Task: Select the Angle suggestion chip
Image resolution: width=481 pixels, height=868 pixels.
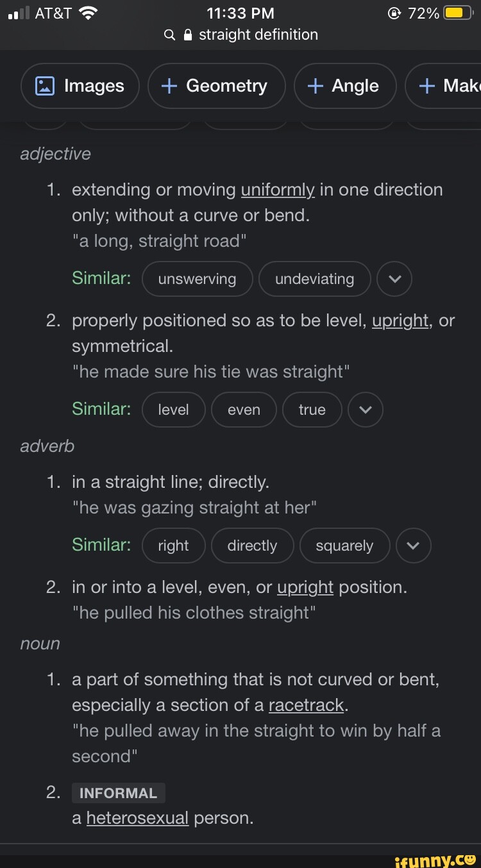Action: tap(345, 86)
